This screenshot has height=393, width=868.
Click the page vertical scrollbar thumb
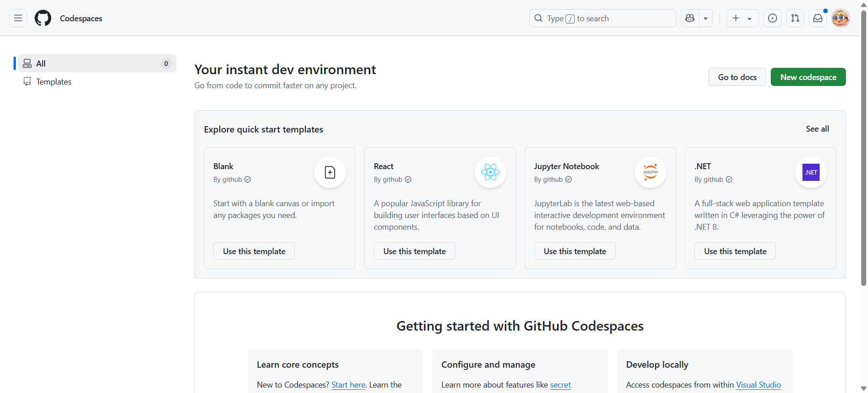[x=863, y=148]
